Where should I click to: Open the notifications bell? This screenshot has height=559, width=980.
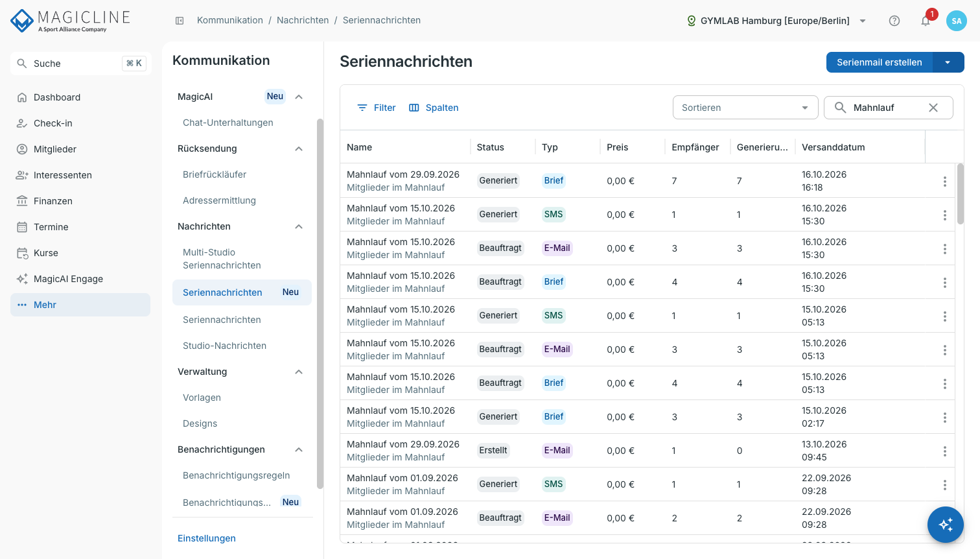(926, 21)
